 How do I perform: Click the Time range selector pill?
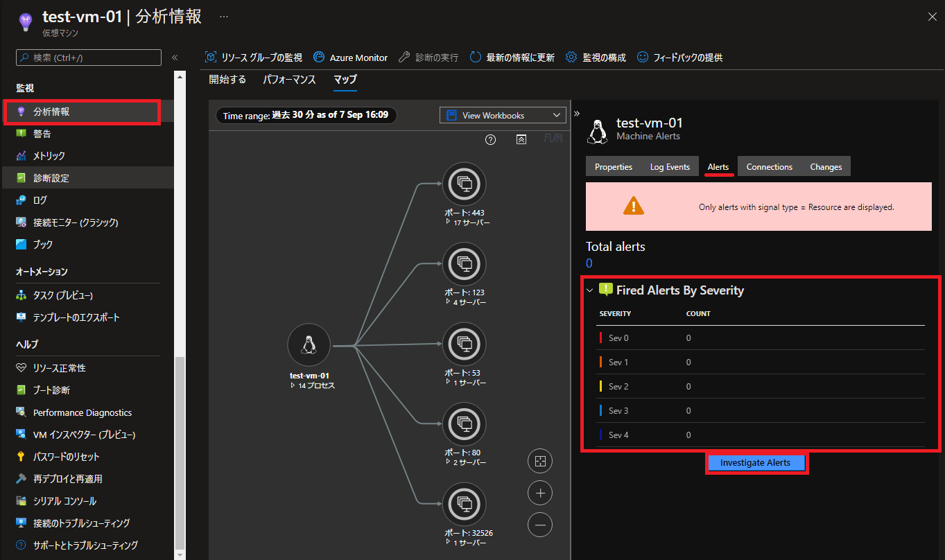click(x=306, y=115)
